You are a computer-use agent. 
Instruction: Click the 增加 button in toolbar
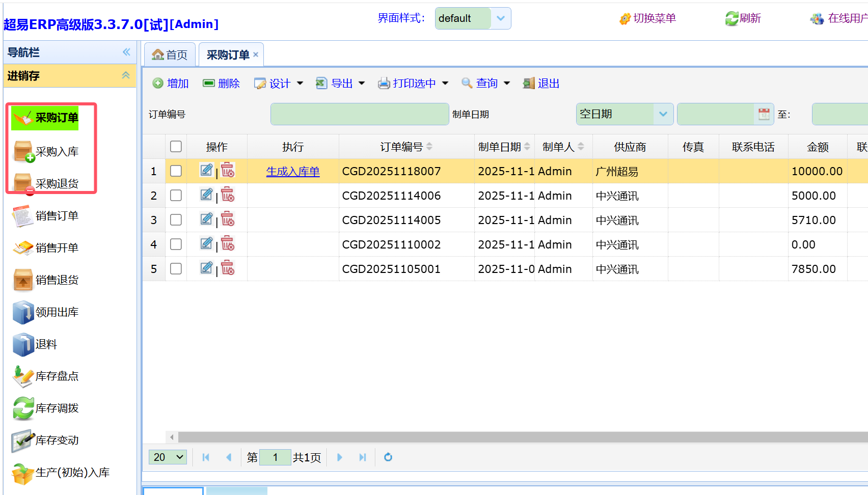(171, 84)
